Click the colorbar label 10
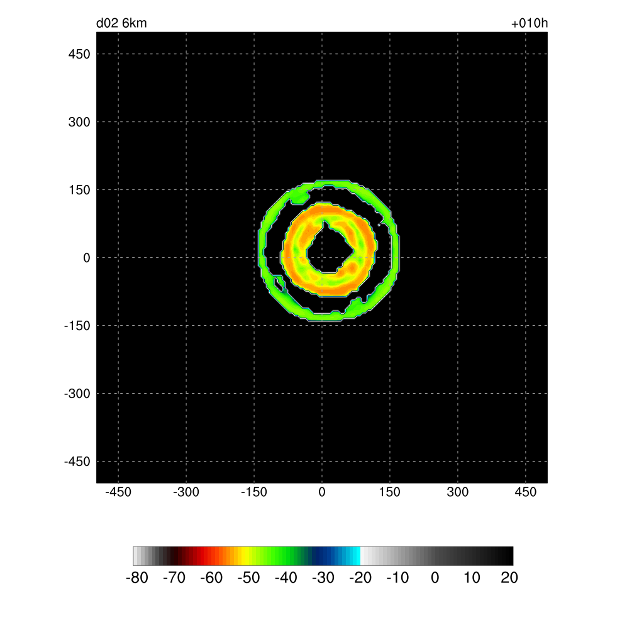The image size is (644, 644). coord(472,578)
